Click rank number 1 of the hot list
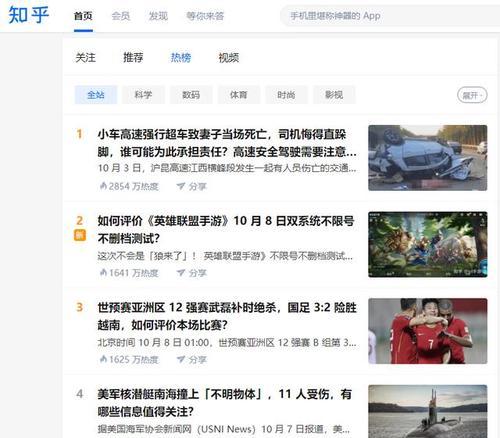Screen dimensions: 500x438 pos(79,134)
